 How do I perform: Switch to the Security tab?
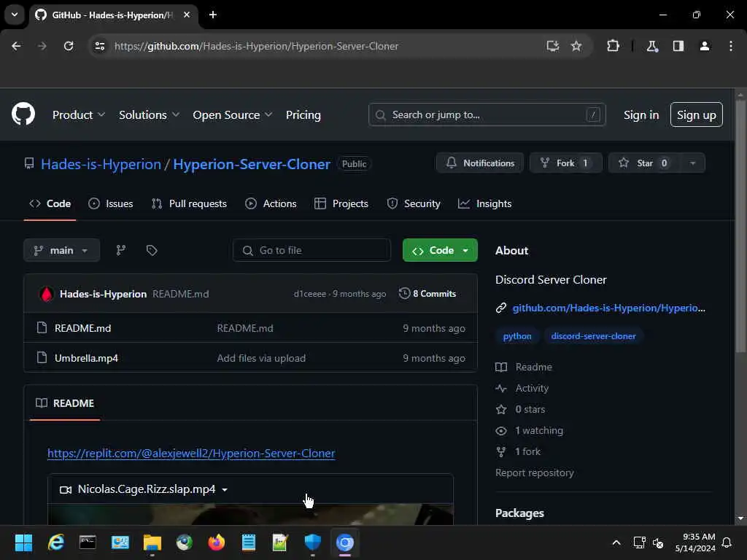point(414,203)
